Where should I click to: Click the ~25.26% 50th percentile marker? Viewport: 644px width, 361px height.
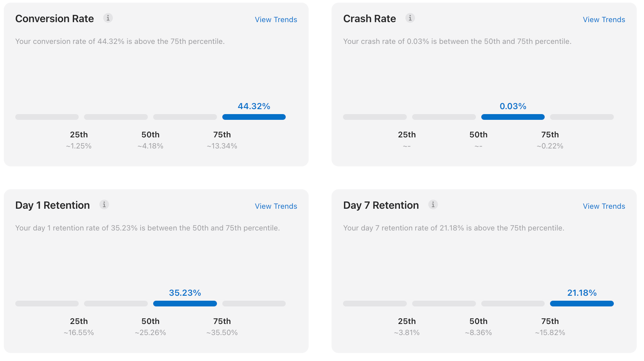tap(150, 332)
